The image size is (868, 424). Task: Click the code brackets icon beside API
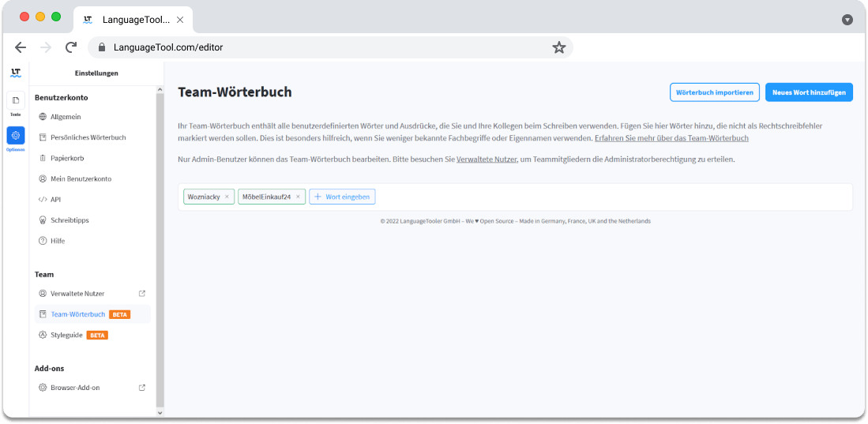43,199
